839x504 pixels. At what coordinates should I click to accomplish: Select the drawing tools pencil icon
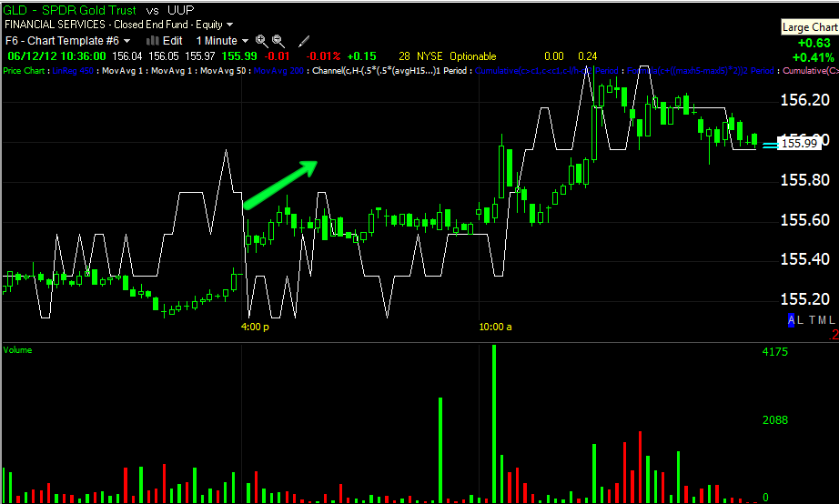click(x=304, y=41)
